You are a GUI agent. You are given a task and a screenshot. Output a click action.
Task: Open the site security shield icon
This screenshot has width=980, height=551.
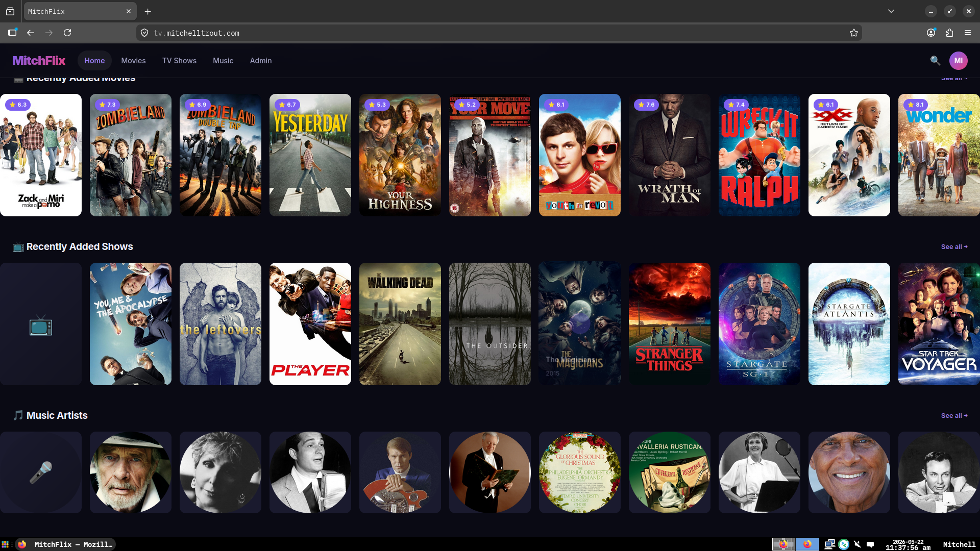pyautogui.click(x=144, y=33)
